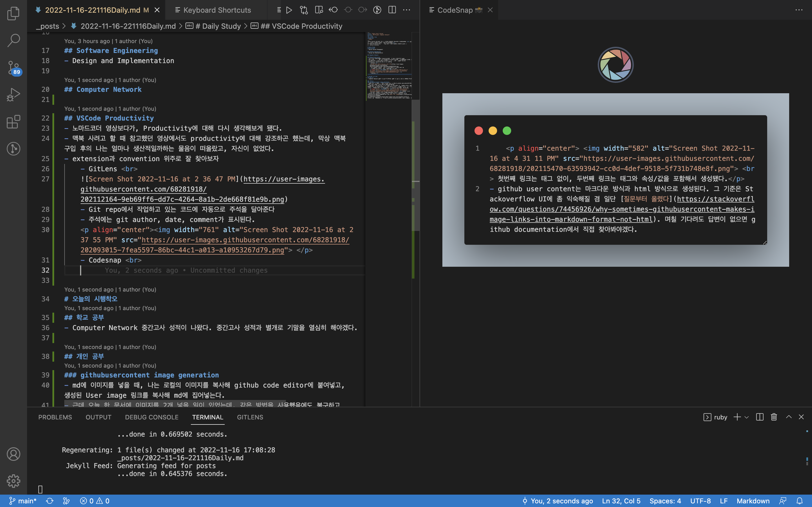Click the red dot in CodeSnap window
Viewport: 812px width, 507px height.
[478, 131]
